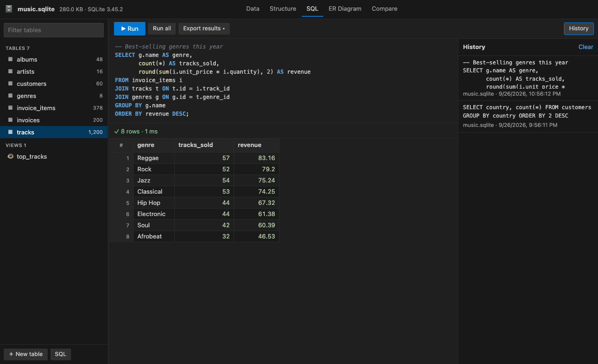Select the Jazz genre cell

coord(154,180)
